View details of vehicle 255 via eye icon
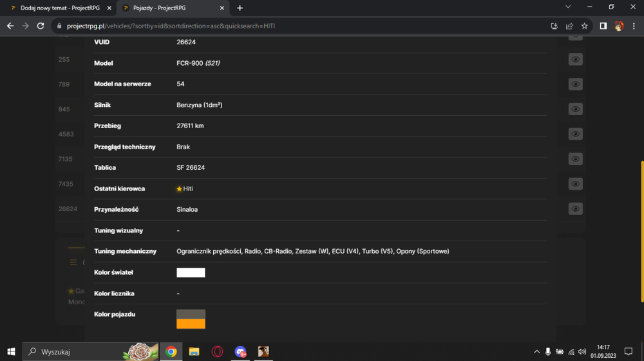 point(575,59)
